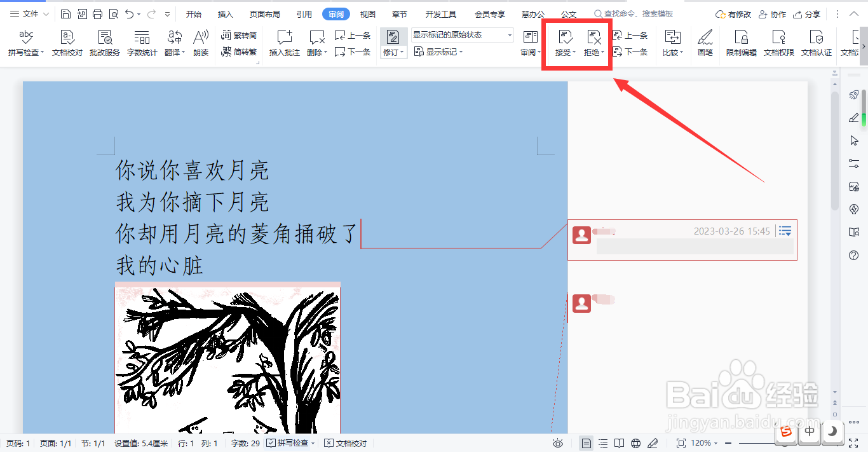Open 文档认证 document certification

pos(817,44)
